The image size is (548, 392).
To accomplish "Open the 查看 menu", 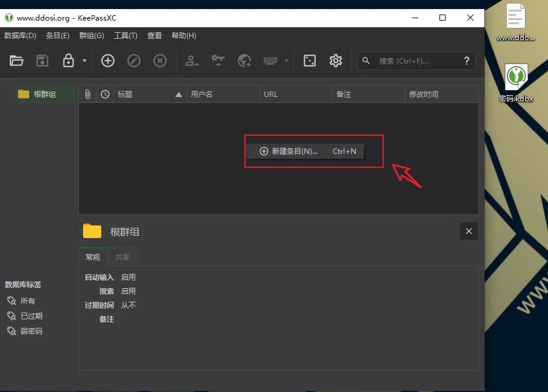I will 155,36.
